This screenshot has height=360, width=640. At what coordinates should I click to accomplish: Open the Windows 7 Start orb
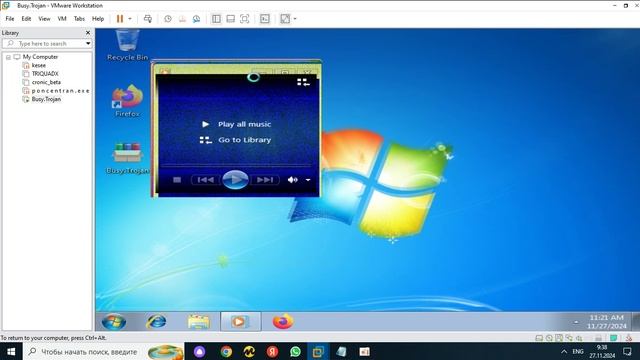point(114,322)
